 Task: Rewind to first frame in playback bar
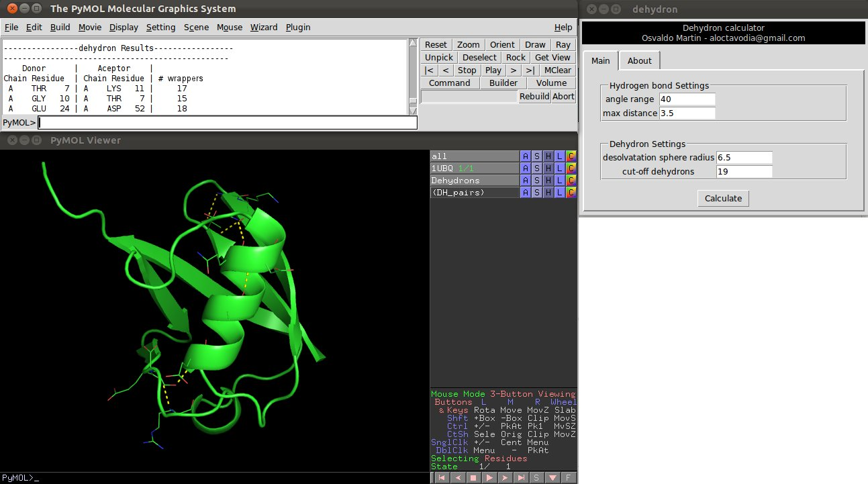(x=441, y=478)
